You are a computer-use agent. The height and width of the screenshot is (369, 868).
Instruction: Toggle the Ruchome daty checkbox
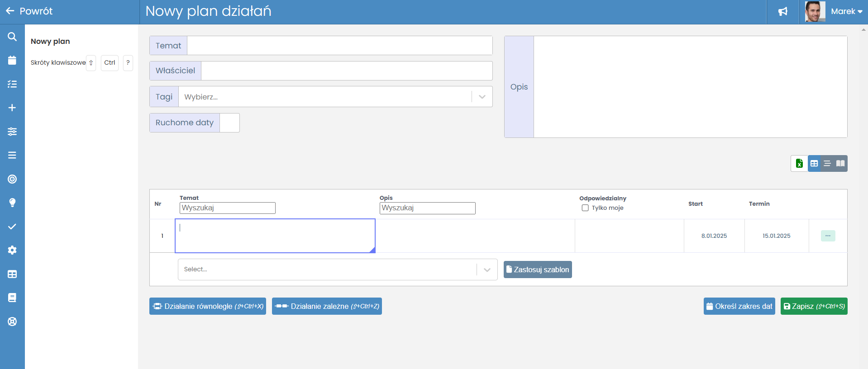(229, 123)
